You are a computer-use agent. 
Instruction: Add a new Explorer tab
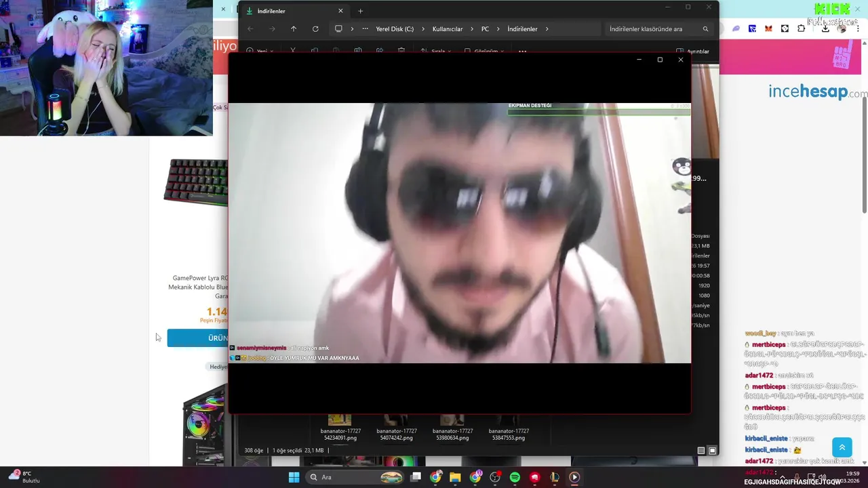[360, 11]
